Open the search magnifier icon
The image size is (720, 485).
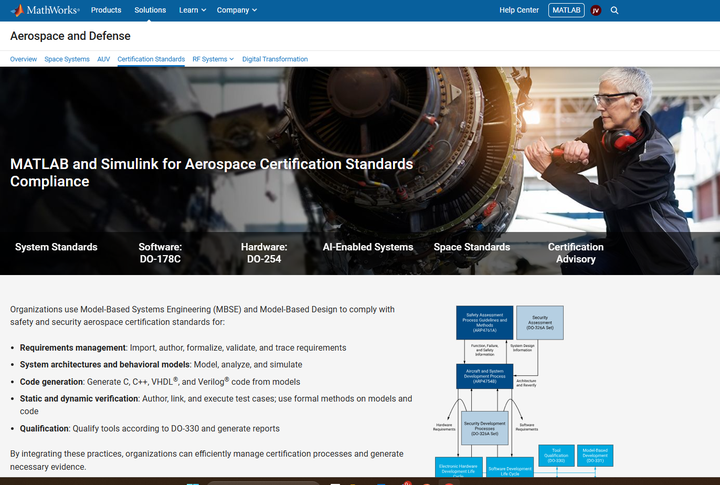click(x=614, y=10)
